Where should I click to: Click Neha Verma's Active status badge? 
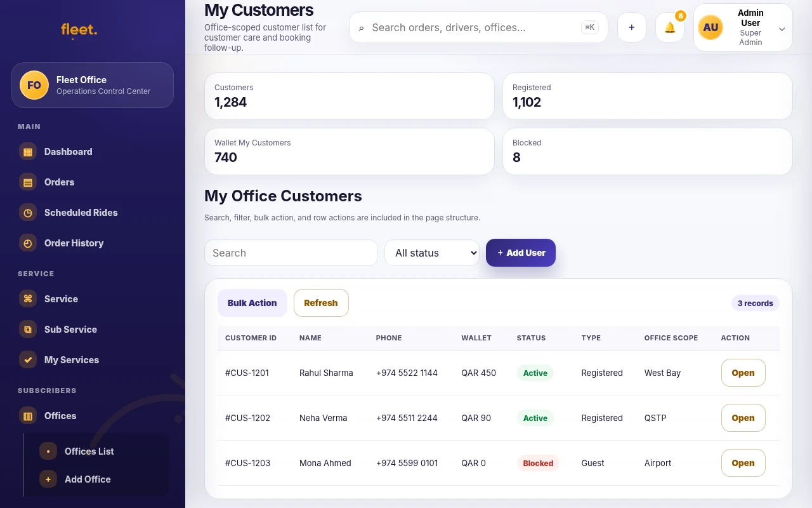[535, 418]
